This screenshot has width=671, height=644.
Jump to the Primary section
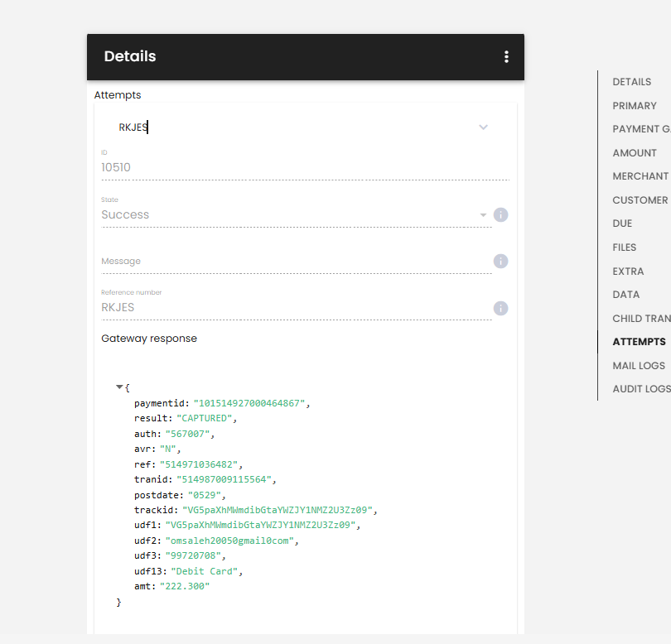click(x=635, y=106)
